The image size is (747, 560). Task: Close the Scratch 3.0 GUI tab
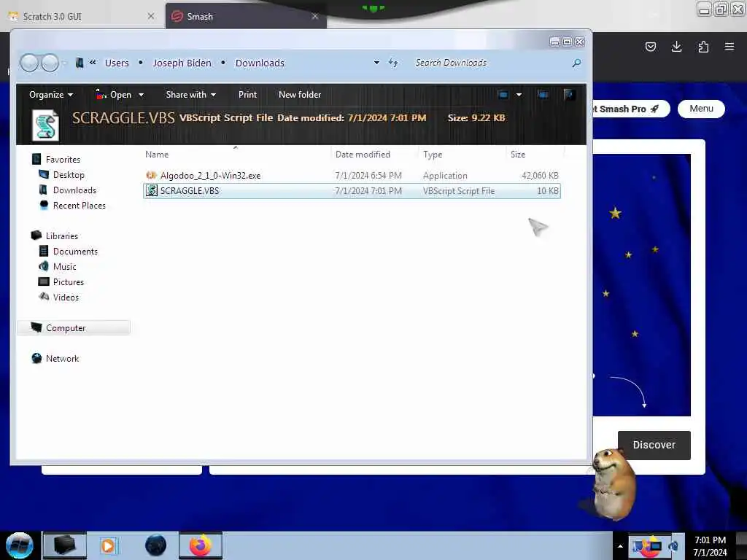click(150, 16)
